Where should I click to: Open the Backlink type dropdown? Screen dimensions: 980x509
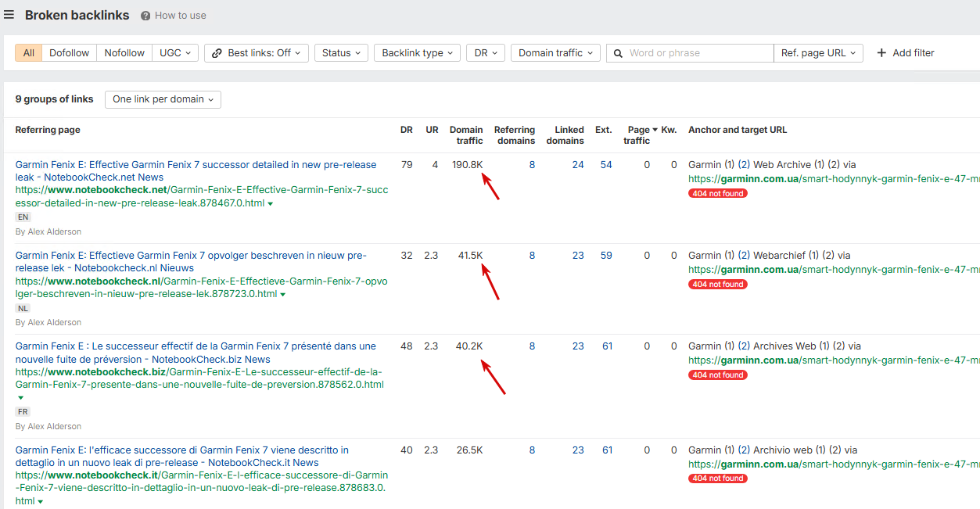pyautogui.click(x=417, y=53)
